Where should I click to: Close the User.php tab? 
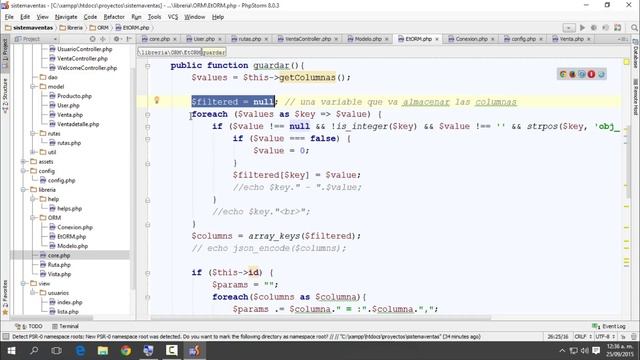220,39
